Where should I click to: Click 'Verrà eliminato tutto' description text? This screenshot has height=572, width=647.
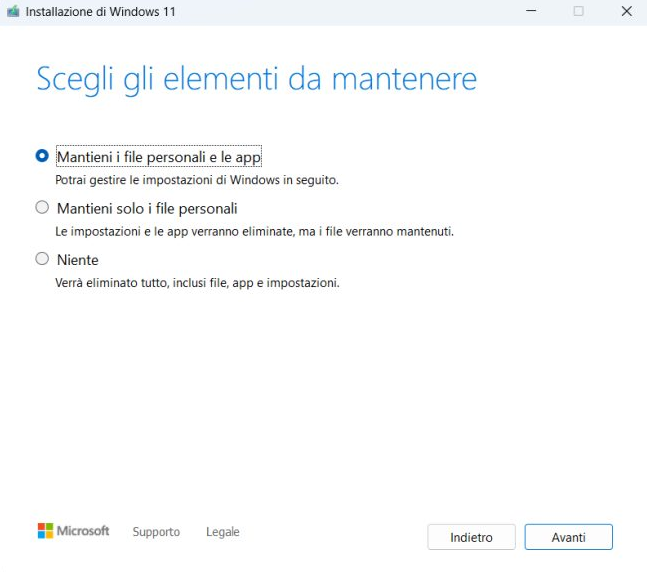pos(197,283)
